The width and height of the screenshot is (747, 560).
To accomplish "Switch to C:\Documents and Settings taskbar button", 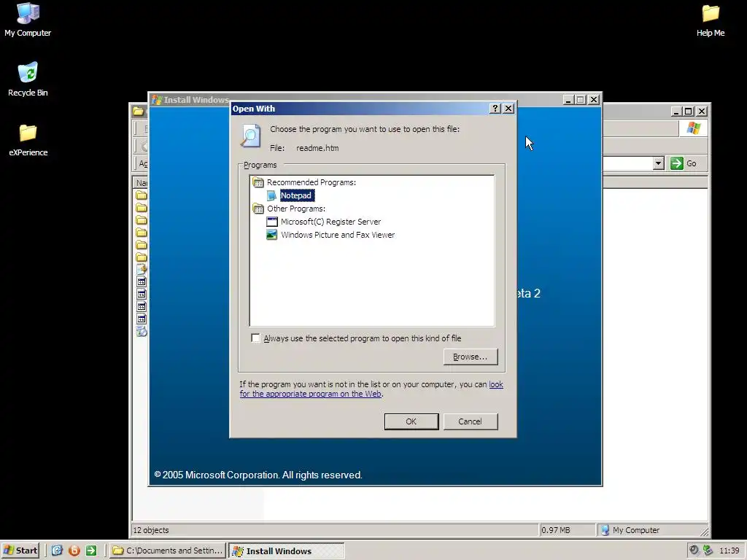I will 167,551.
